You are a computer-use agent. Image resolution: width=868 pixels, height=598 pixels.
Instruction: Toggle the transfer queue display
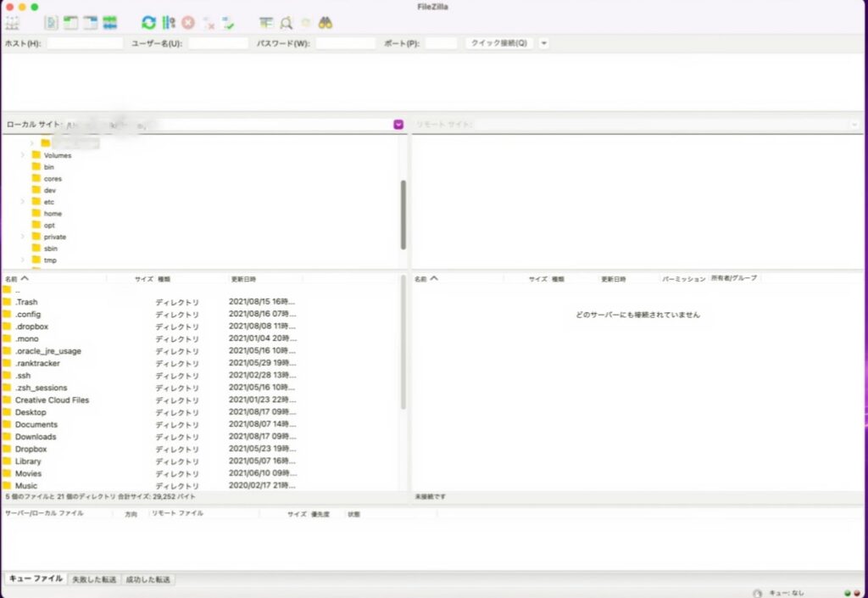(x=110, y=23)
